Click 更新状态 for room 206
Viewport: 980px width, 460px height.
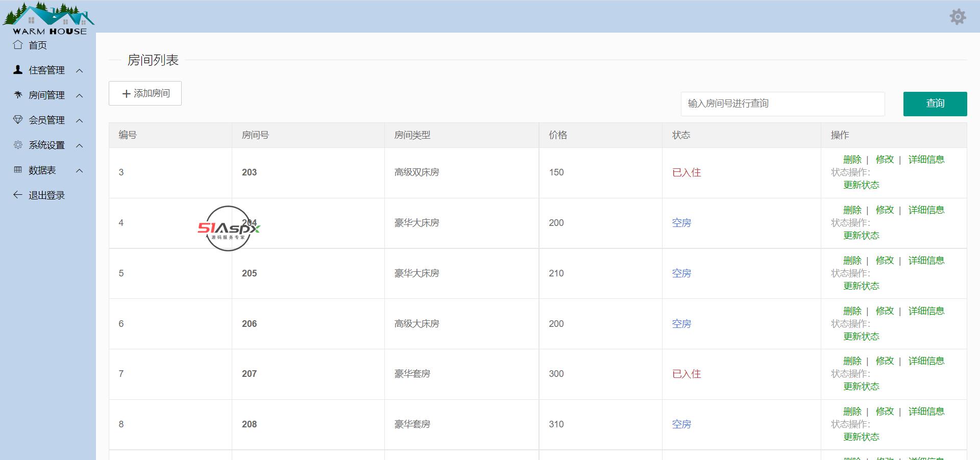pos(862,337)
